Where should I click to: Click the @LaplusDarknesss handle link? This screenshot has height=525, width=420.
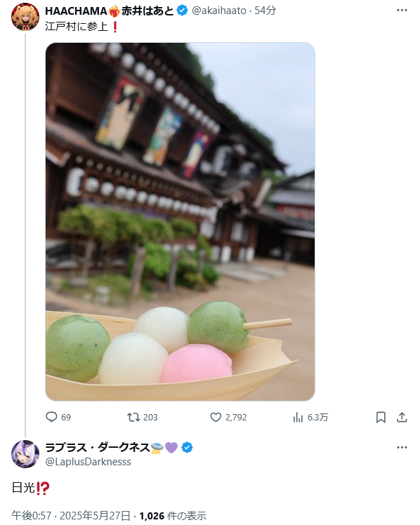click(88, 462)
